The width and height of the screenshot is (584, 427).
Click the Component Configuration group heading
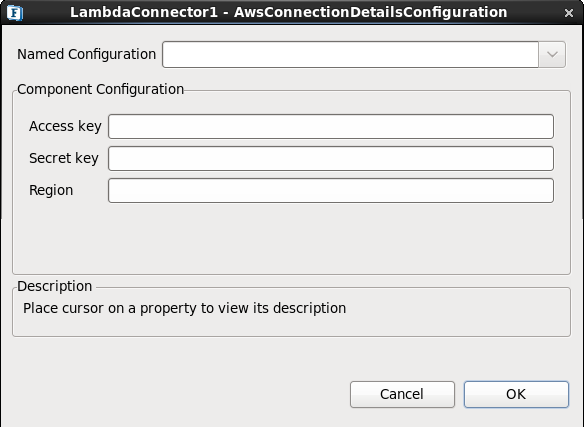(101, 89)
